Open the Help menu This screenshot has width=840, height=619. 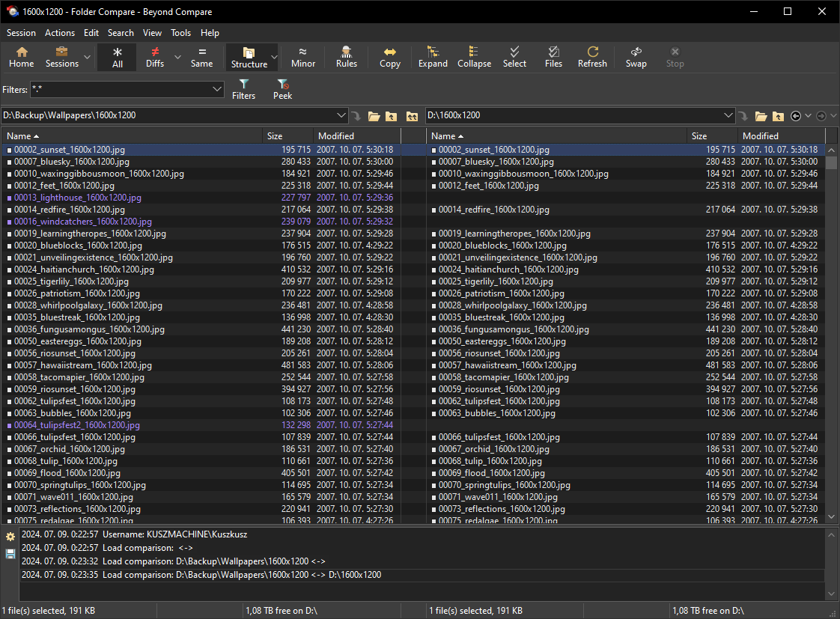point(210,33)
